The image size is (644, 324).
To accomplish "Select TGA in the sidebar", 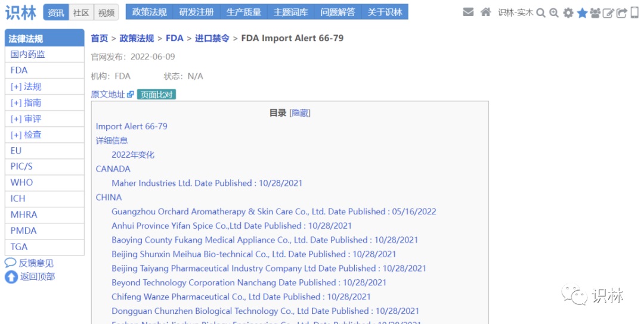I will click(44, 247).
